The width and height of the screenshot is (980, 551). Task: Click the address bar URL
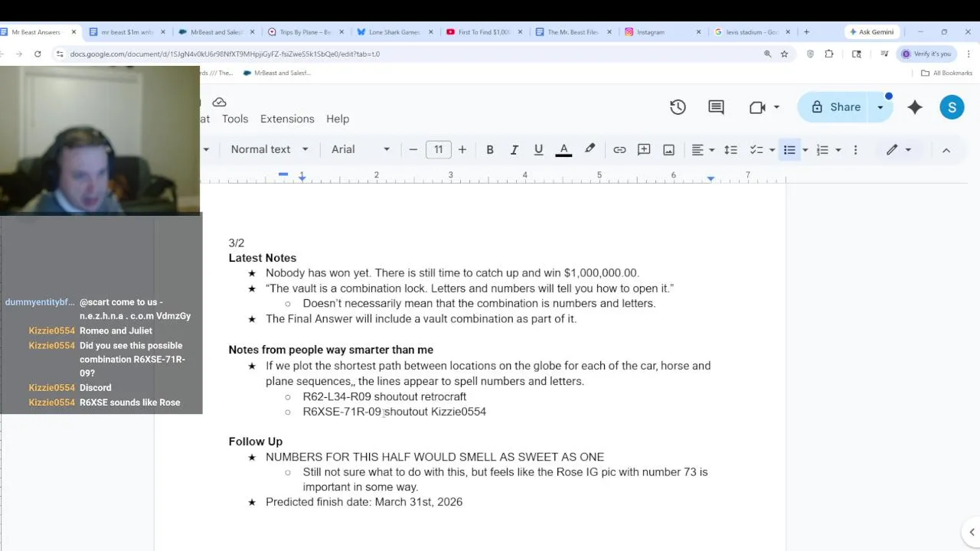(x=224, y=54)
